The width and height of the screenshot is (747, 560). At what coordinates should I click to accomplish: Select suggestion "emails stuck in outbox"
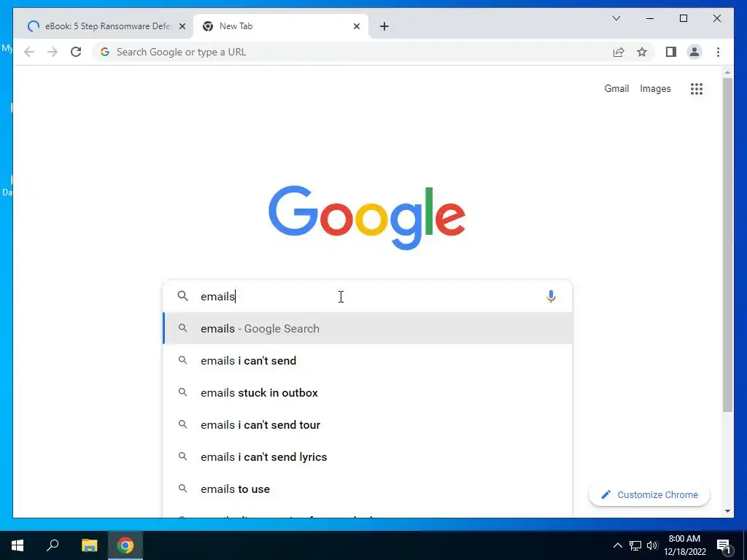coord(368,393)
